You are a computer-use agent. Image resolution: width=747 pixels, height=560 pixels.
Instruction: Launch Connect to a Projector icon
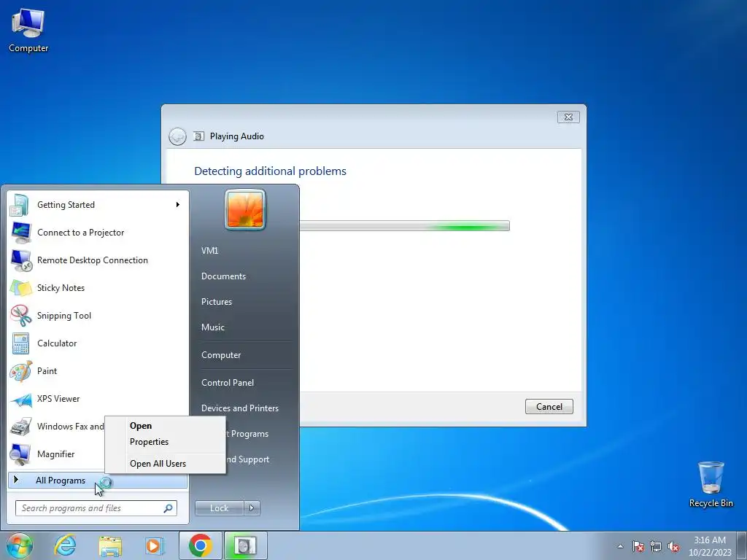point(20,233)
